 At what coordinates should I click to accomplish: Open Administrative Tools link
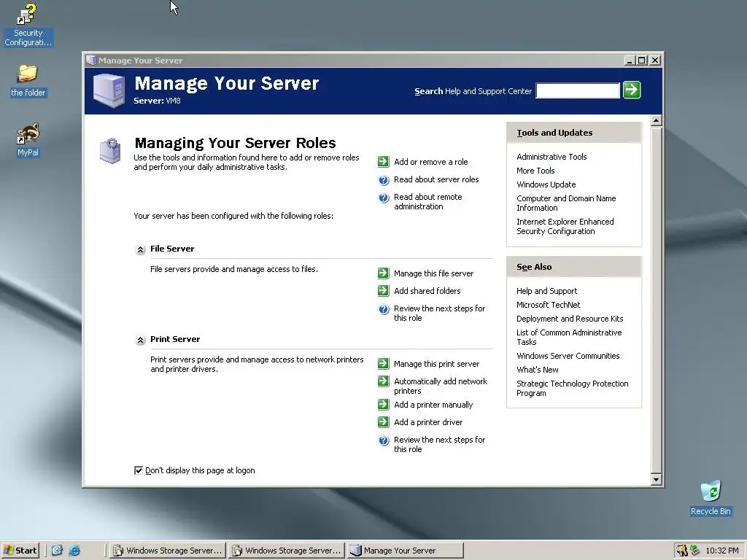coord(551,157)
